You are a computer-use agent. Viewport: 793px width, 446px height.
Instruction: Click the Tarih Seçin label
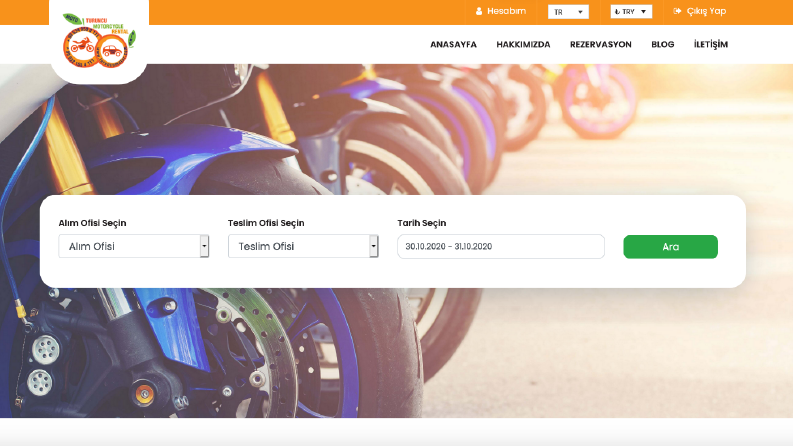click(422, 223)
